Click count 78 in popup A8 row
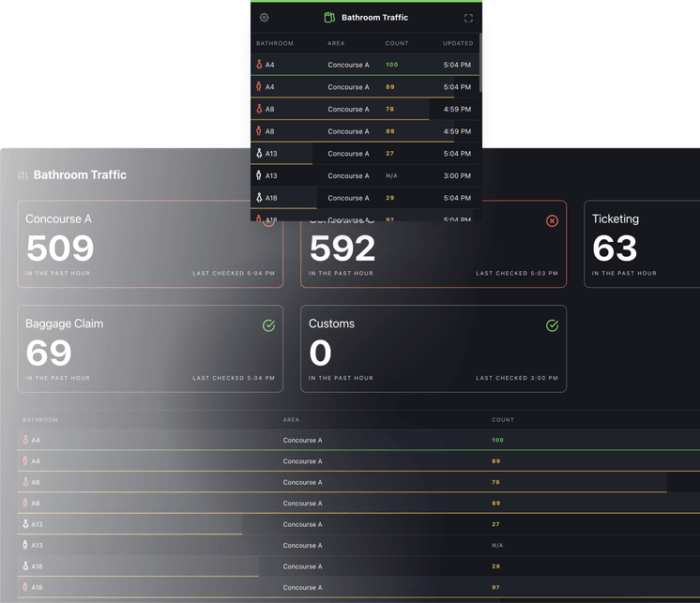 point(389,109)
